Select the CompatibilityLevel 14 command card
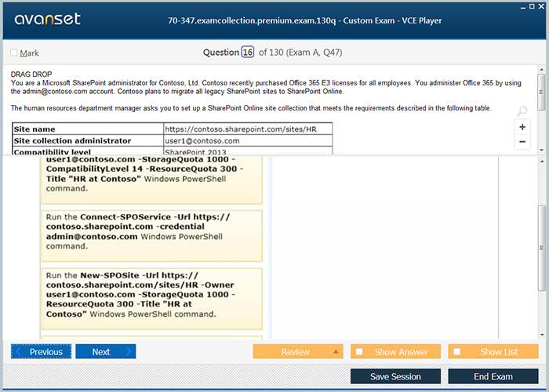 pos(152,180)
